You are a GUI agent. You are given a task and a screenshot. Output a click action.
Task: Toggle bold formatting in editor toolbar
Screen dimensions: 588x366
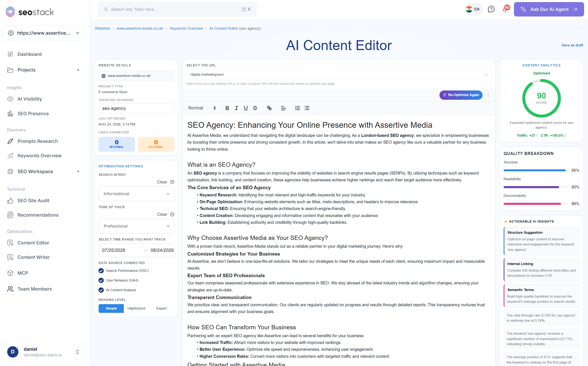pos(227,108)
